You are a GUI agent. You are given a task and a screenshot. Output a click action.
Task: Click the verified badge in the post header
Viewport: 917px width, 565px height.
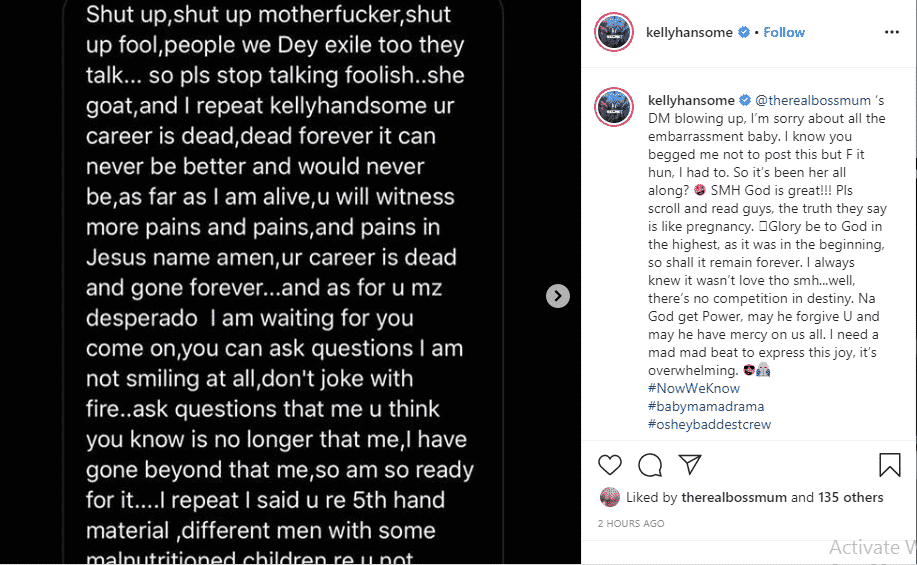pyautogui.click(x=744, y=32)
